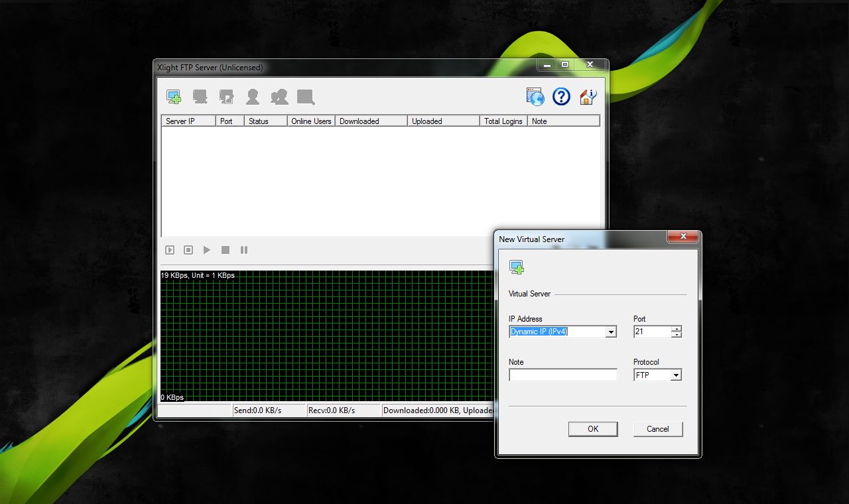
Task: Open the single-user list toolbar icon
Action: pyautogui.click(x=253, y=97)
